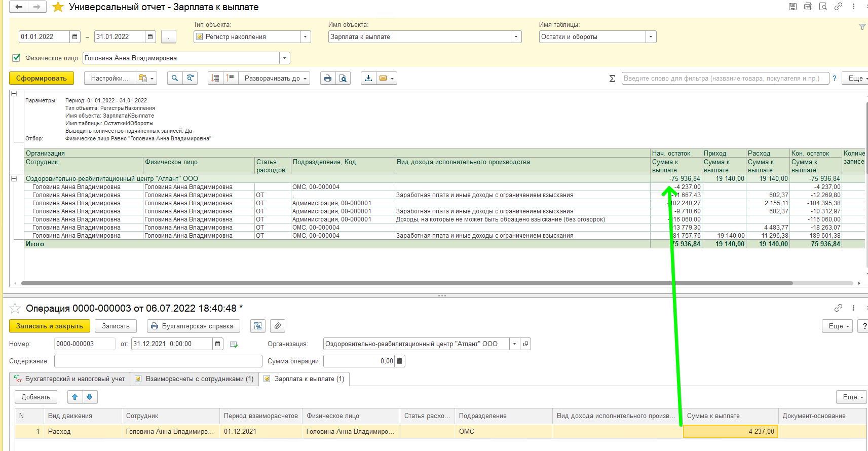This screenshot has width=868, height=451.
Task: Expand the Имя таблицы dropdown list
Action: tap(651, 36)
